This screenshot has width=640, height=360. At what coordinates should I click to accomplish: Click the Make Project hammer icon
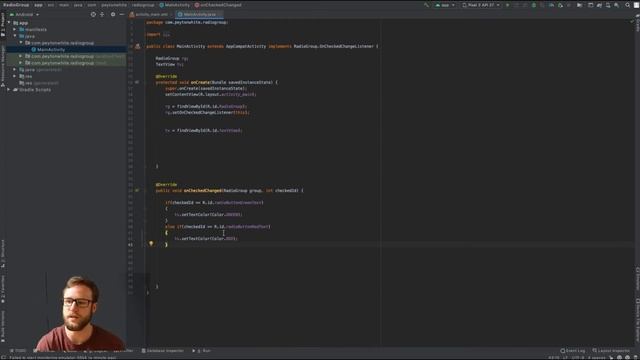[427, 5]
